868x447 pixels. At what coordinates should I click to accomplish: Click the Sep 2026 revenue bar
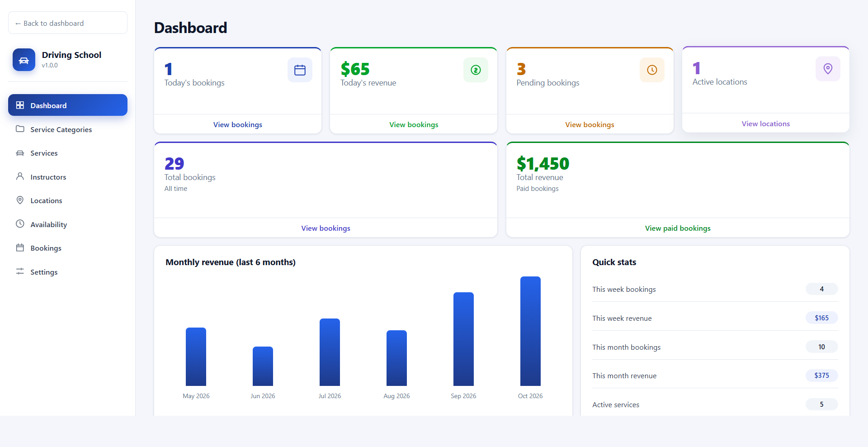[x=463, y=339]
